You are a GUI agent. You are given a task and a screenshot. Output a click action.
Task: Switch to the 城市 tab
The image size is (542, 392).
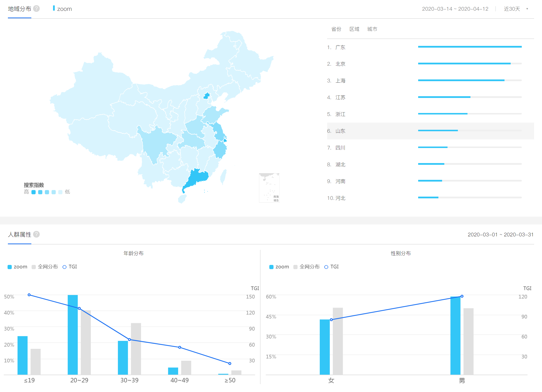[372, 29]
